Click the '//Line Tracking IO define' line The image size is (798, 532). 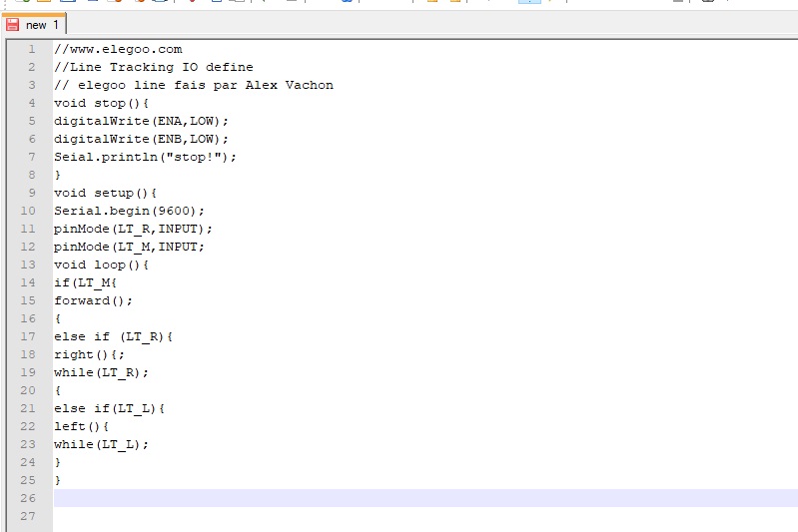(x=154, y=67)
